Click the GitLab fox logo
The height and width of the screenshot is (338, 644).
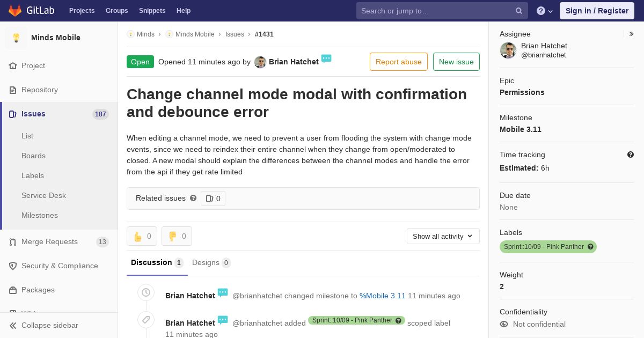tap(15, 10)
